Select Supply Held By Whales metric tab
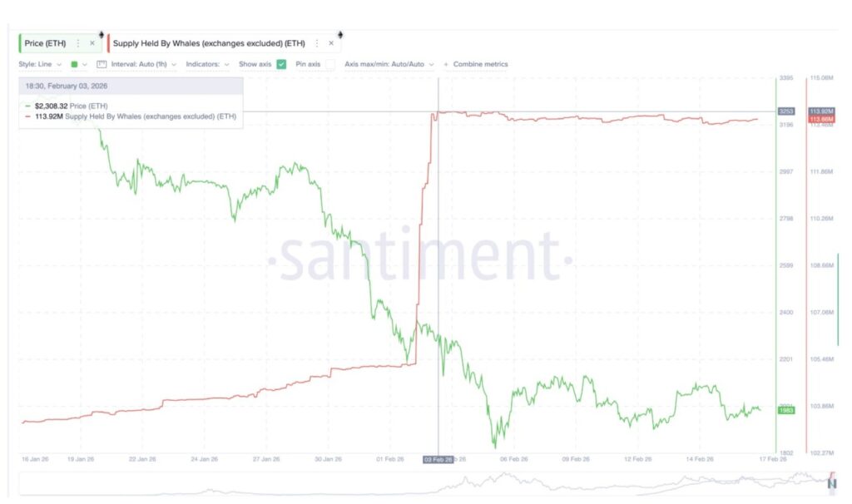Image resolution: width=852 pixels, height=504 pixels. click(x=208, y=43)
